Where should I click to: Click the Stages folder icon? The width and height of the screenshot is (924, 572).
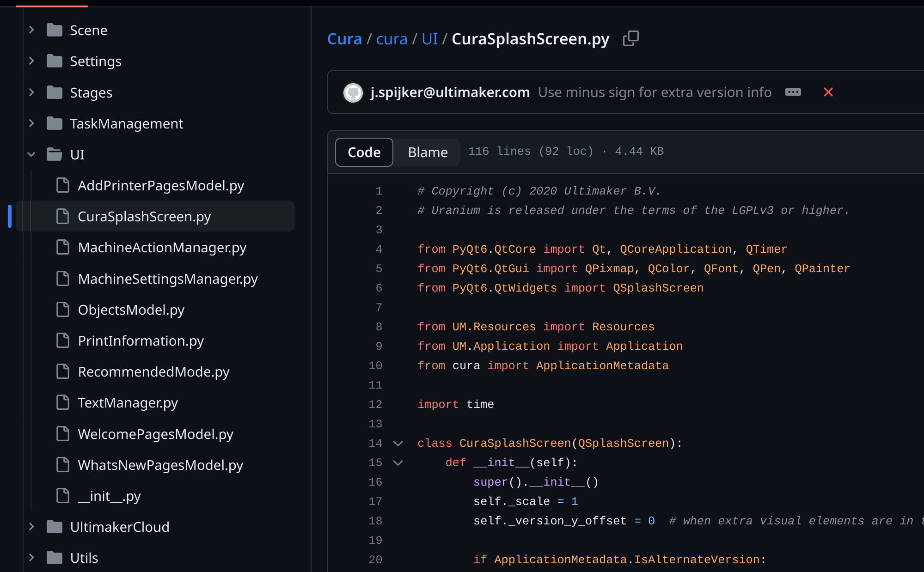[x=55, y=92]
